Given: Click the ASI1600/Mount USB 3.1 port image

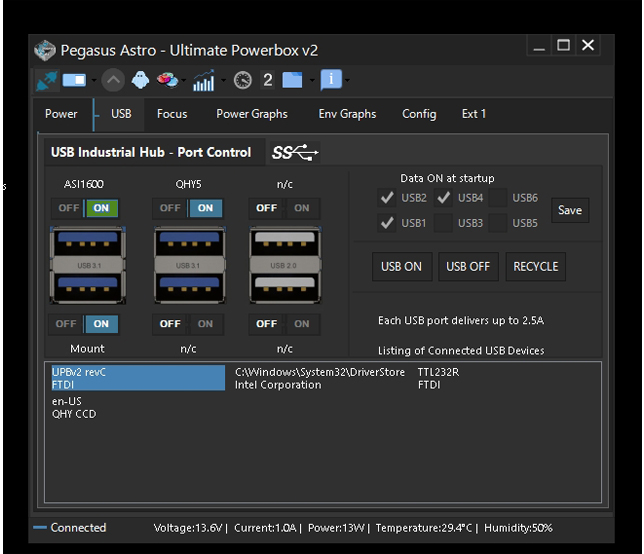Looking at the screenshot, I should coord(87,265).
